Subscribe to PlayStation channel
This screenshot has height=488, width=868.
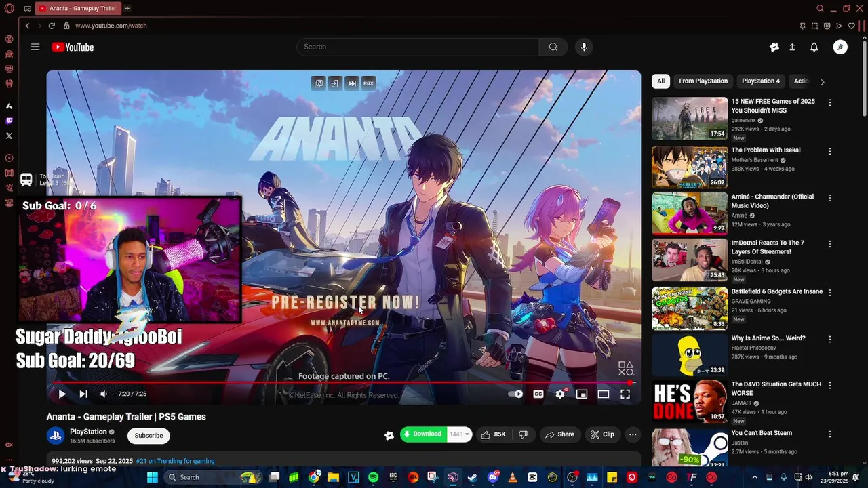tap(149, 436)
